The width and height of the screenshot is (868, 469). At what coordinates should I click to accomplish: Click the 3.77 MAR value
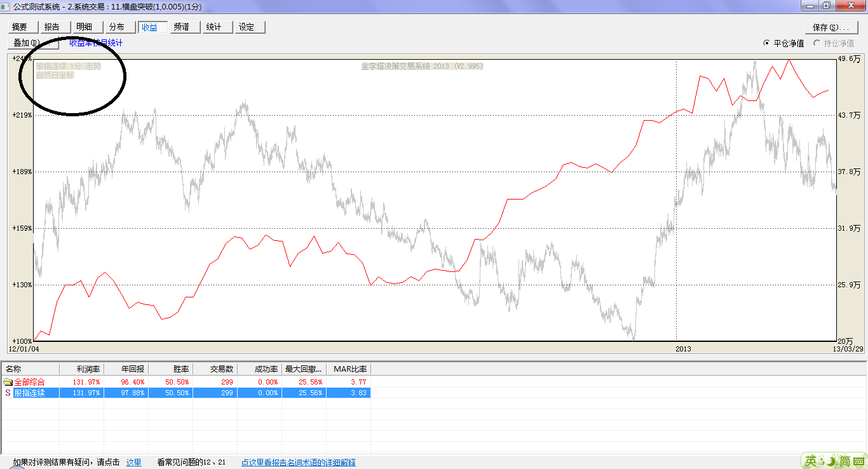point(358,382)
